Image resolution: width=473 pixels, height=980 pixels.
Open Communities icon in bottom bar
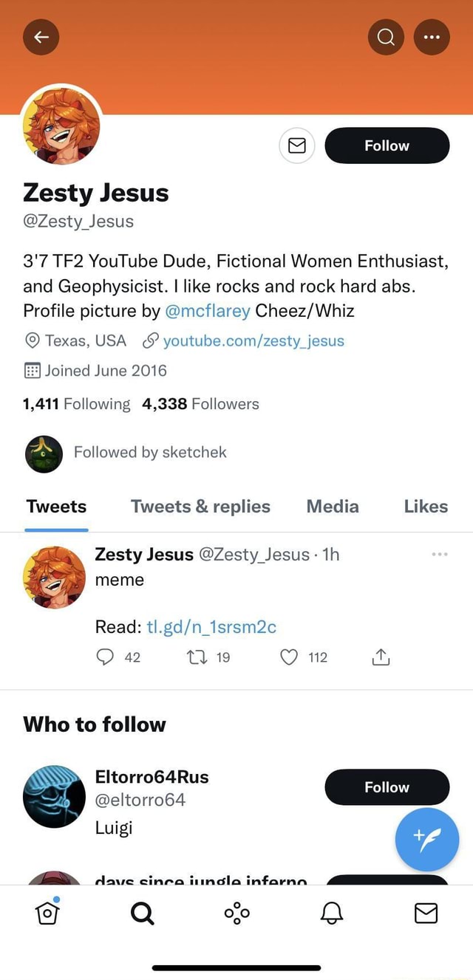coord(236,913)
